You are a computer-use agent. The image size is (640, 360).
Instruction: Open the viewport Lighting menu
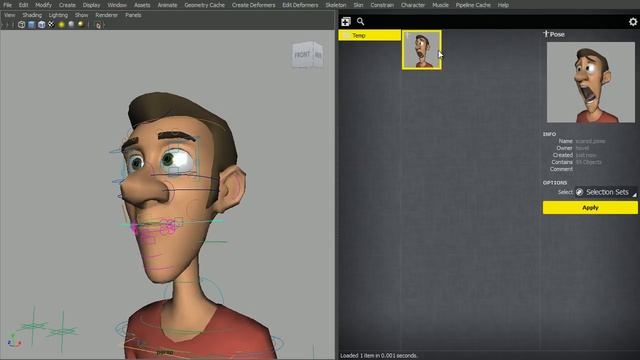point(58,15)
